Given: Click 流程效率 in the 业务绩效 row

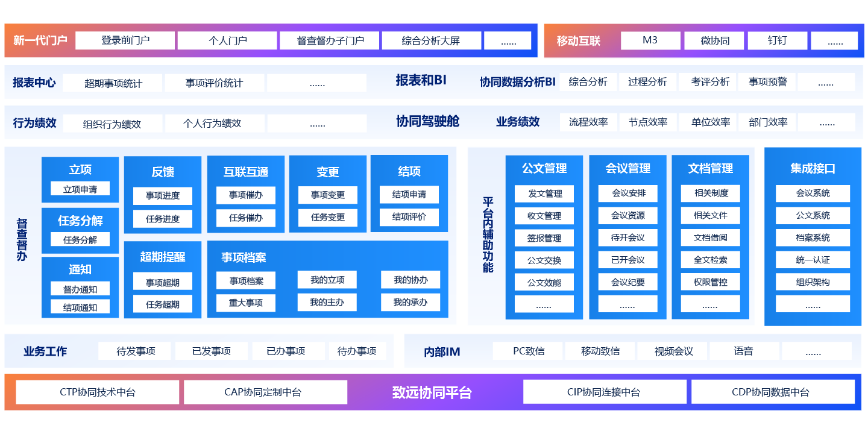Looking at the screenshot, I should coord(589,121).
